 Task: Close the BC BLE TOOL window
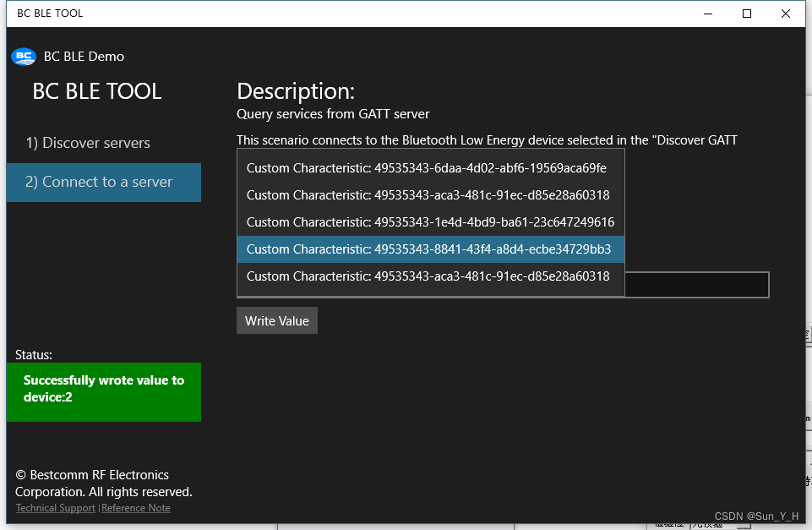(786, 14)
